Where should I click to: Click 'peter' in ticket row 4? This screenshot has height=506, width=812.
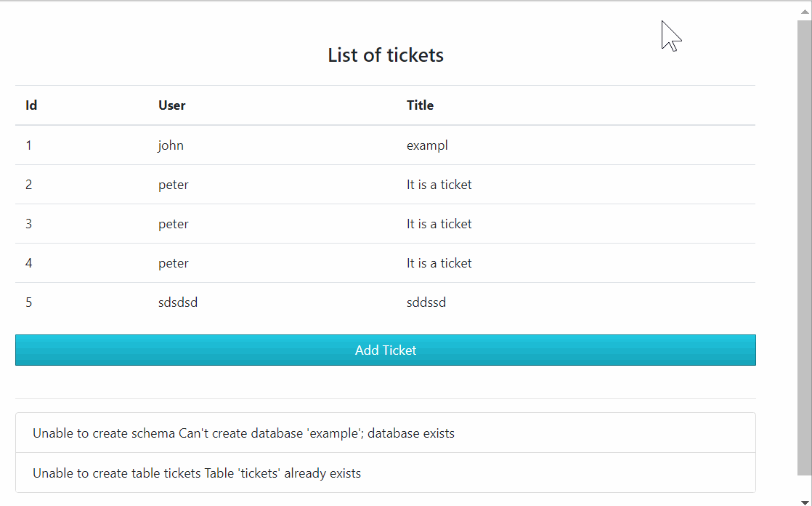tap(174, 263)
